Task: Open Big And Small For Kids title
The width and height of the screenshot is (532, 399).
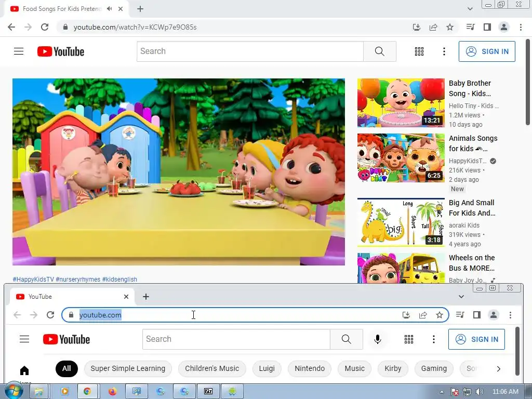Action: pyautogui.click(x=472, y=208)
